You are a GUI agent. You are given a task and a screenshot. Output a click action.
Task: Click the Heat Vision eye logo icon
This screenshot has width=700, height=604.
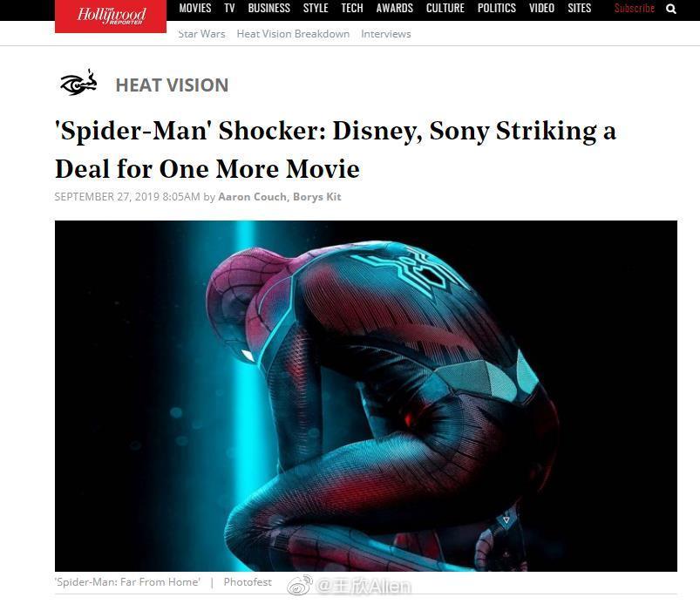78,83
